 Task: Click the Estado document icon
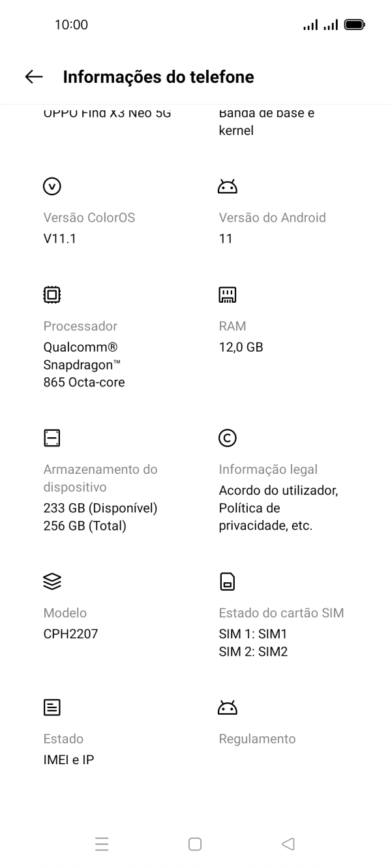pos(52,707)
